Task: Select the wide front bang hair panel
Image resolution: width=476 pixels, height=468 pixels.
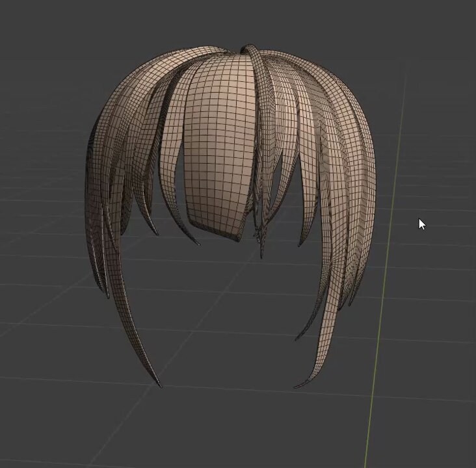Action: pyautogui.click(x=218, y=146)
